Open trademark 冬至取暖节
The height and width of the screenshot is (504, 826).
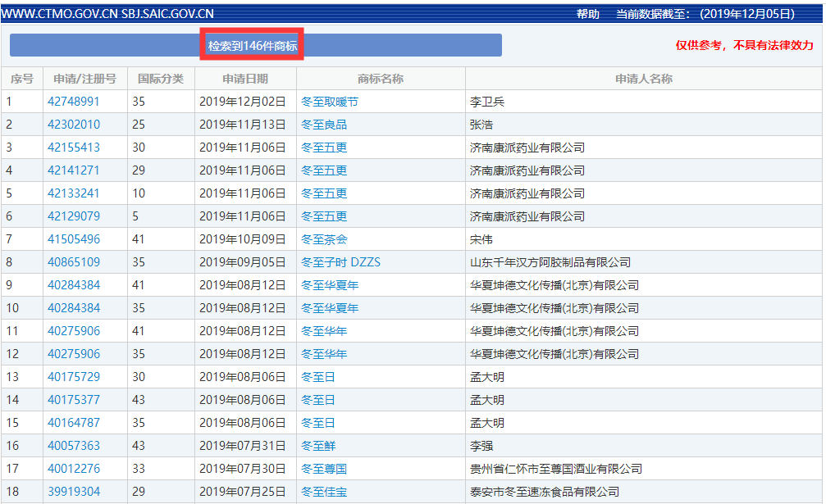point(330,102)
